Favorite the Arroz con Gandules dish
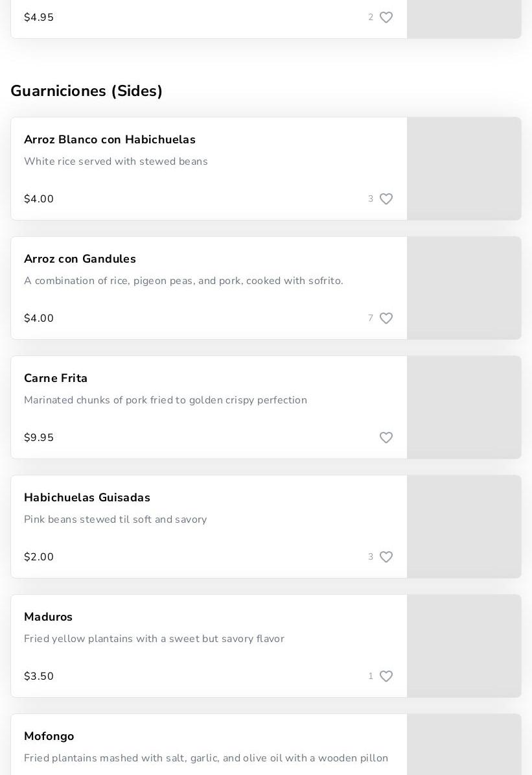The image size is (532, 775). pos(386,318)
